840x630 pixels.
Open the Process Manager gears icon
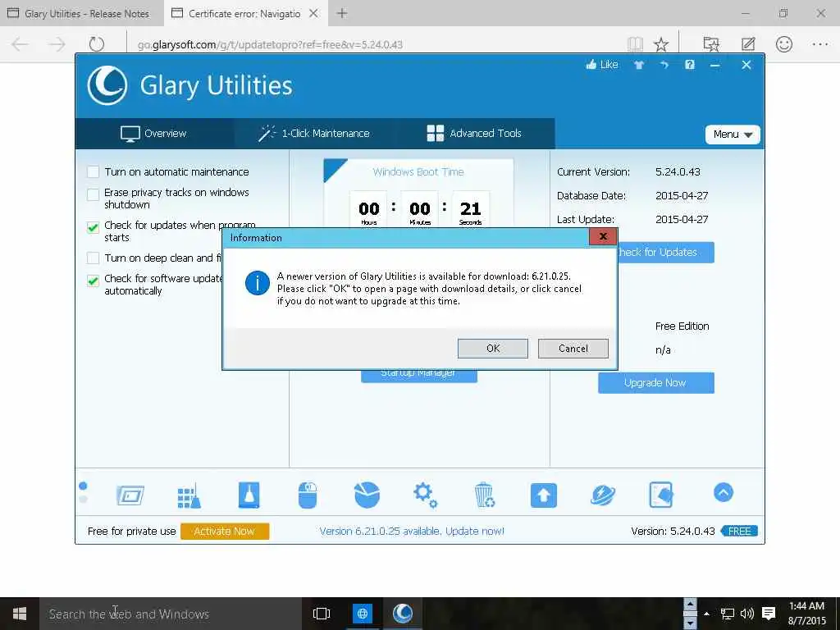click(426, 495)
